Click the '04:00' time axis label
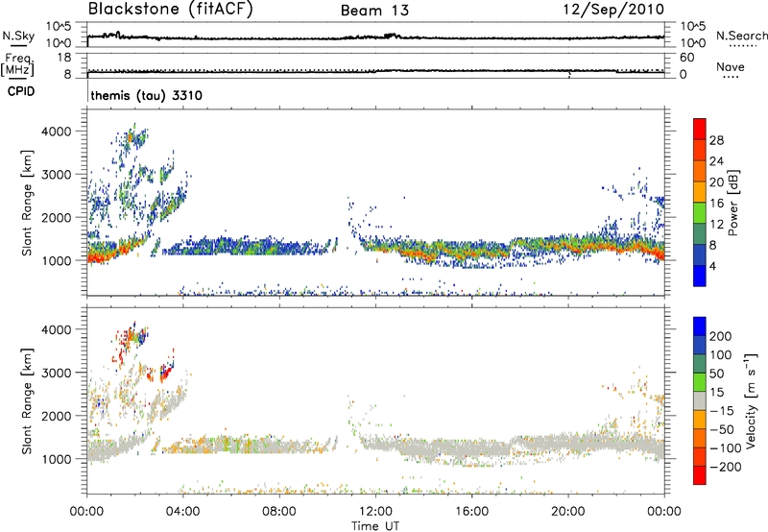 tap(182, 512)
